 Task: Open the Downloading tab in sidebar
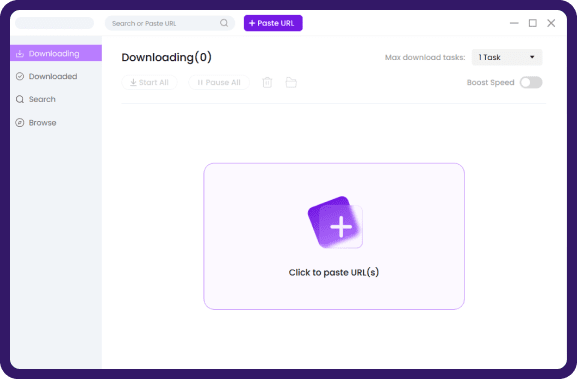(56, 53)
